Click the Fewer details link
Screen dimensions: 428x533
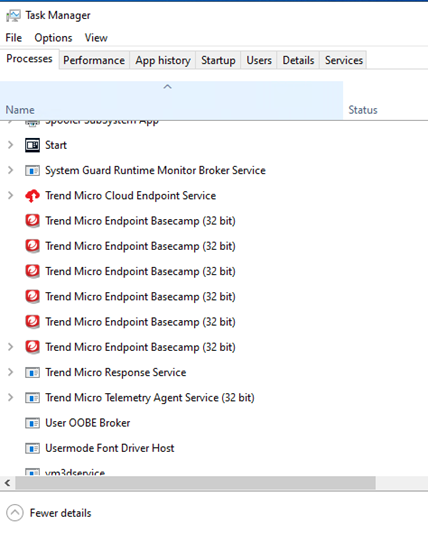[61, 513]
